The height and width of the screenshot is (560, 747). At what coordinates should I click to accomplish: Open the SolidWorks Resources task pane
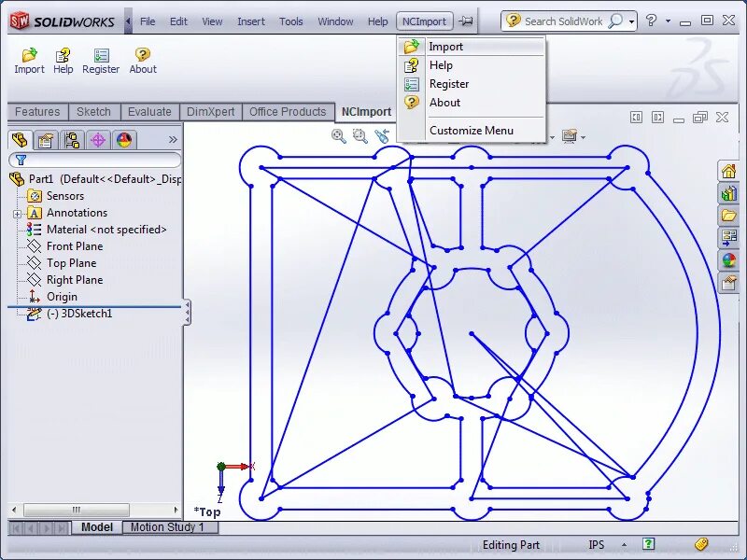728,170
